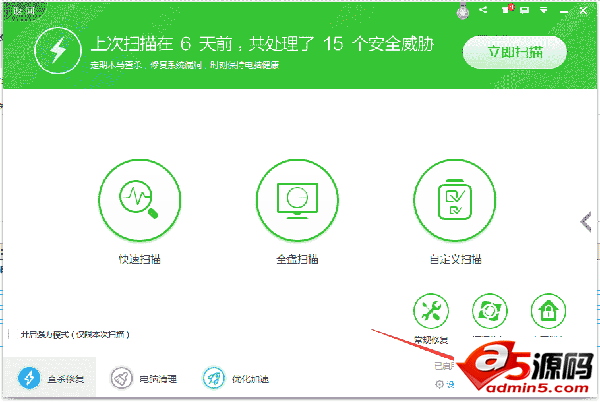
Task: Switch to the 电脑清理 cleanup tab
Action: point(144,378)
